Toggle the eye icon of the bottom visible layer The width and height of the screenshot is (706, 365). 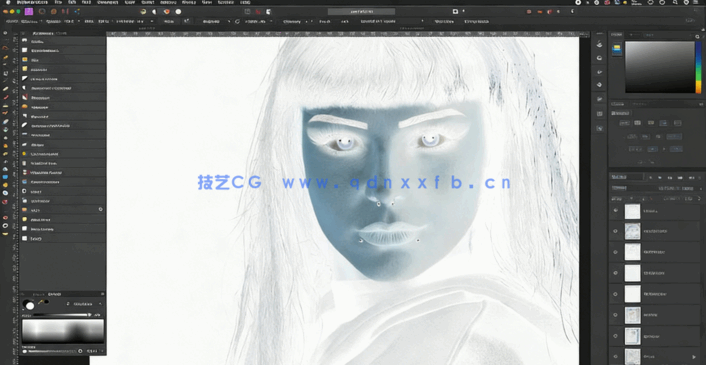tap(615, 356)
